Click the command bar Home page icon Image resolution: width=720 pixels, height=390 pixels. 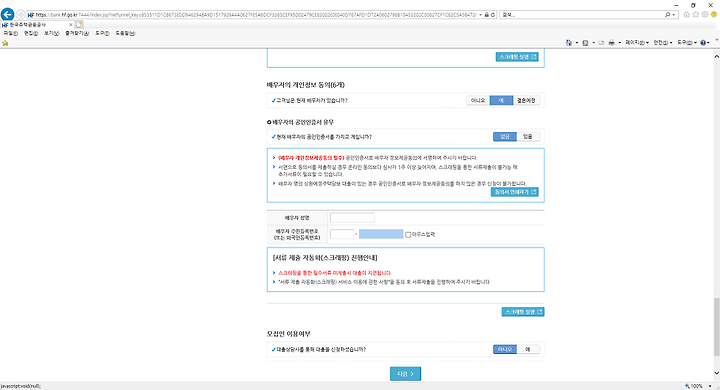pos(569,43)
